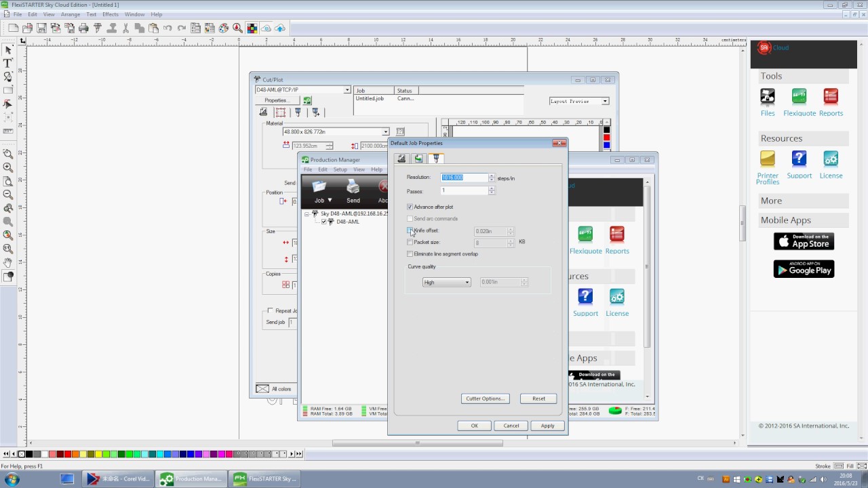Click the Reset button

pos(538,399)
